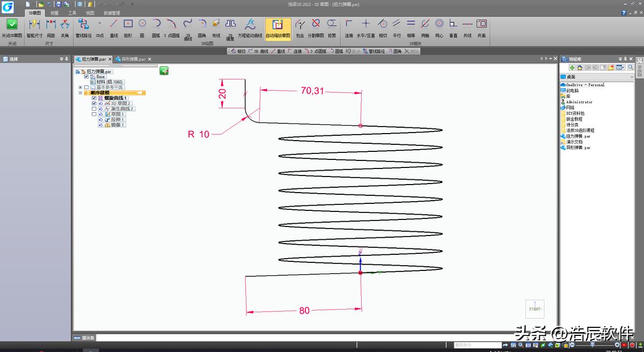
Task: Select the 智能尺寸 smart dimension tool
Action: (34, 28)
